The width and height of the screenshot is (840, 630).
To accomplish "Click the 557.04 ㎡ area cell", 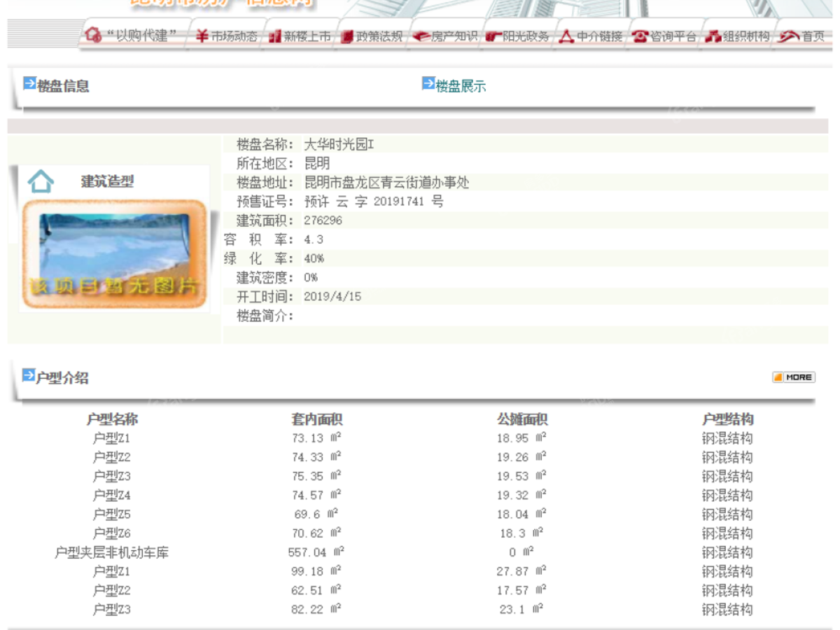I will point(316,552).
